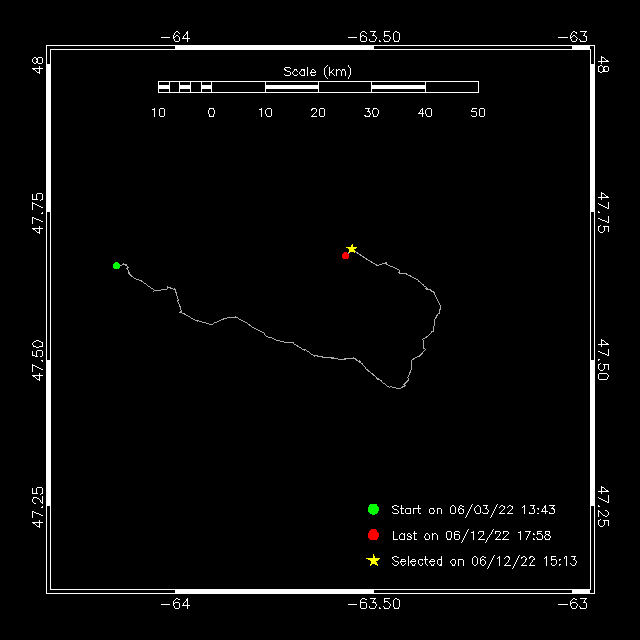Click the 'Start on 06/03/22 13:43' legend text

[472, 510]
